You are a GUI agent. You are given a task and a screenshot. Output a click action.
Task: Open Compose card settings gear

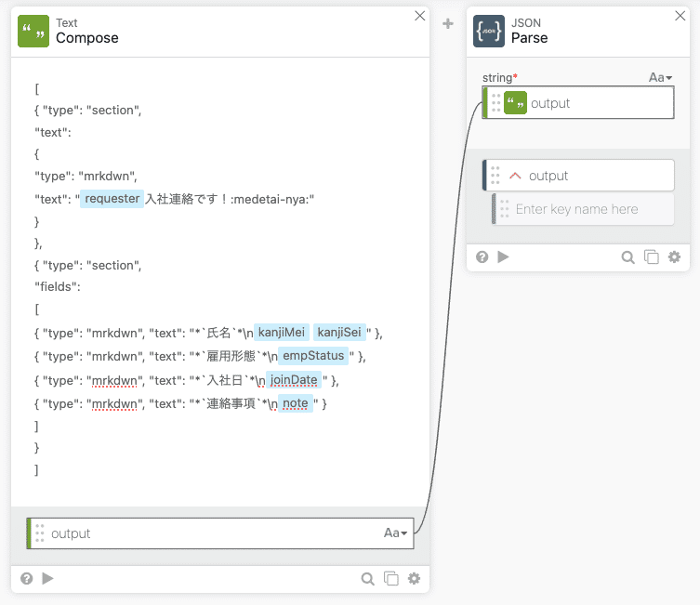[415, 579]
